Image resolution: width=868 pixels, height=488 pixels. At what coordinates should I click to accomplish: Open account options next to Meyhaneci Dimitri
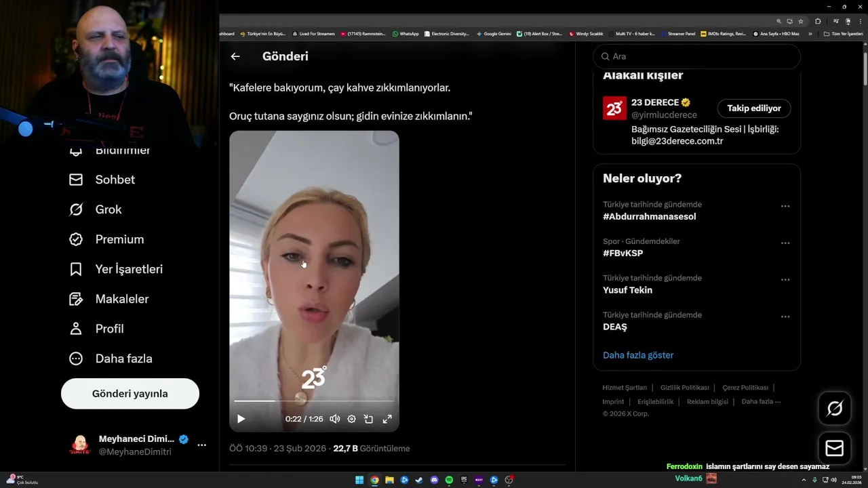(201, 445)
